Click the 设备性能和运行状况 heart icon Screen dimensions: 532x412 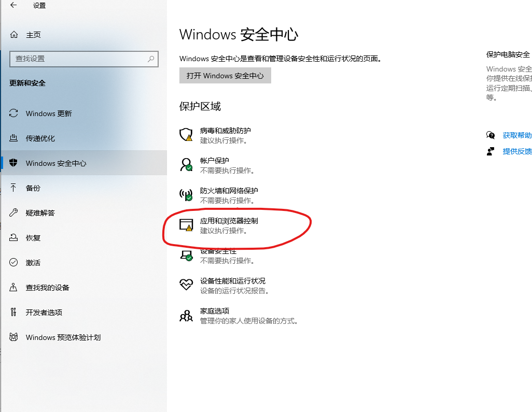[186, 285]
